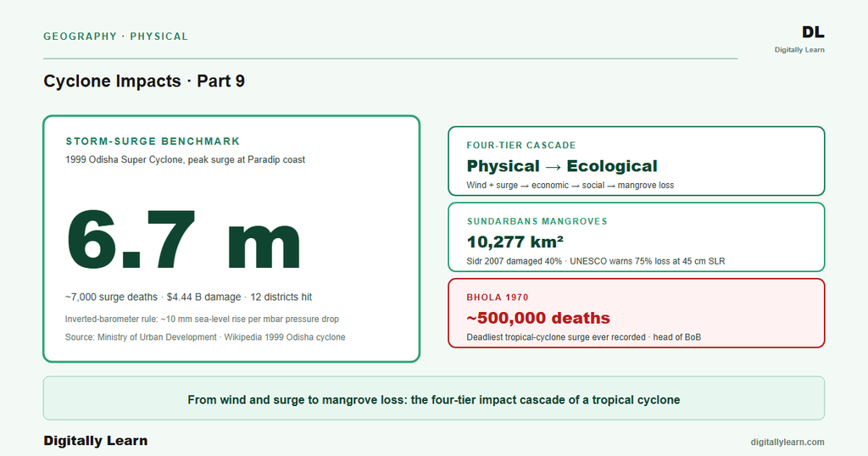
Task: Click the 'From wind and surge to mangrove loss' banner
Action: 434,398
